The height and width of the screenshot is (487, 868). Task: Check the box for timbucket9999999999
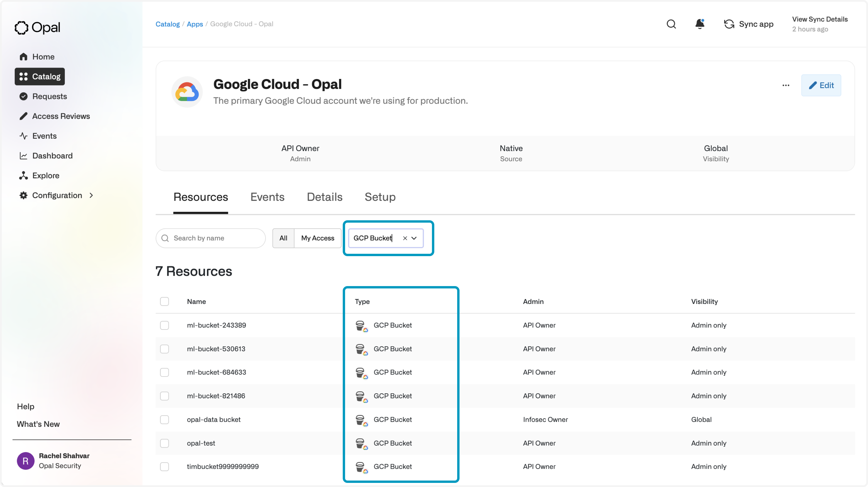[x=164, y=466]
